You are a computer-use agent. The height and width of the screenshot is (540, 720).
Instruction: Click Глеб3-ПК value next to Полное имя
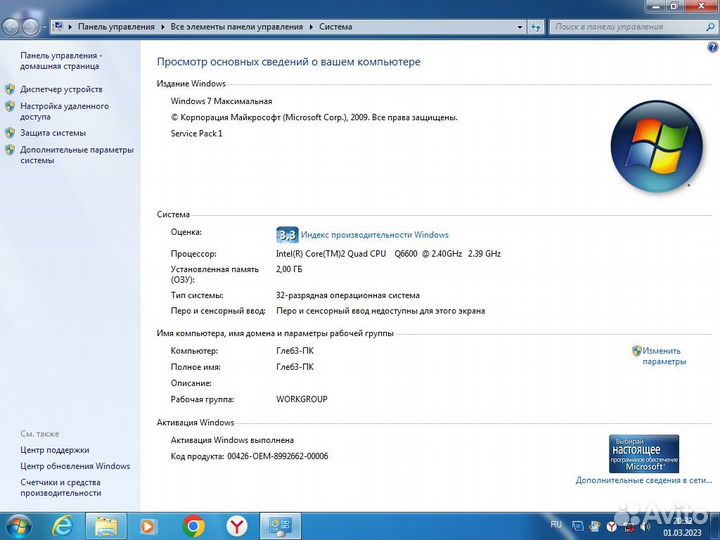tap(295, 367)
